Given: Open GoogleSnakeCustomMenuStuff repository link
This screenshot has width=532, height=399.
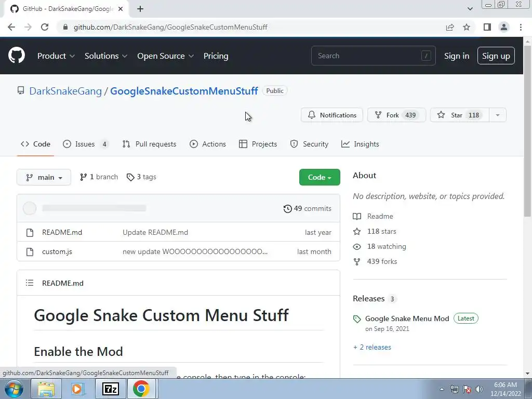Looking at the screenshot, I should pos(184,91).
